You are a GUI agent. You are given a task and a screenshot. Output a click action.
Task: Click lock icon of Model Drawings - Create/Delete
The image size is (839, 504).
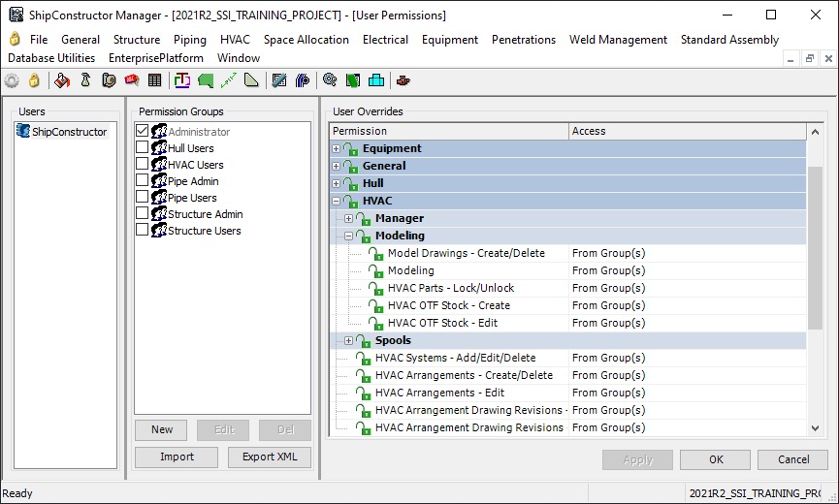coord(376,253)
